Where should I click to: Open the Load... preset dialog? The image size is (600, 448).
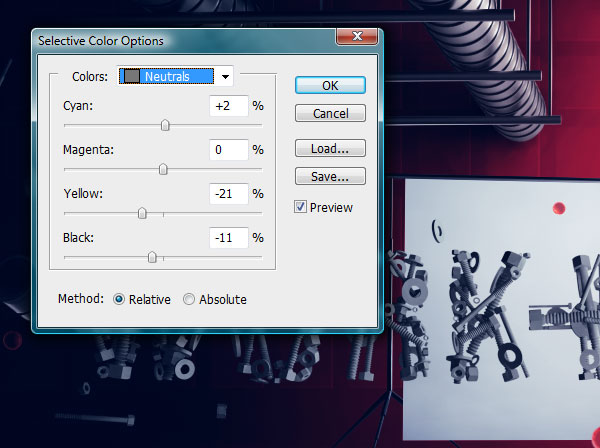click(330, 148)
